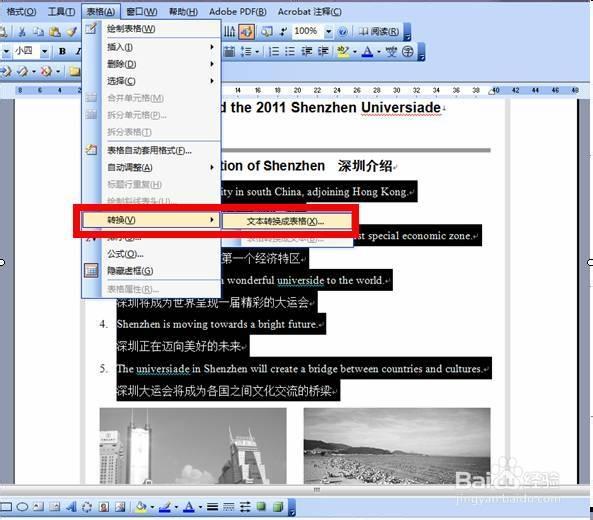The image size is (593, 520).
Task: Open the AutoFit submenu
Action: (151, 168)
